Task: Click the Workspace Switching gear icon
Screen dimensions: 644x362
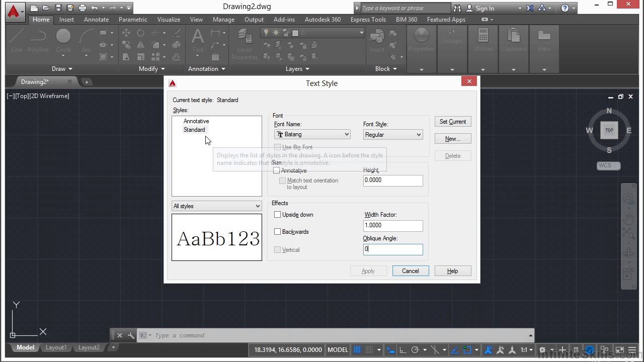Action: (542, 350)
